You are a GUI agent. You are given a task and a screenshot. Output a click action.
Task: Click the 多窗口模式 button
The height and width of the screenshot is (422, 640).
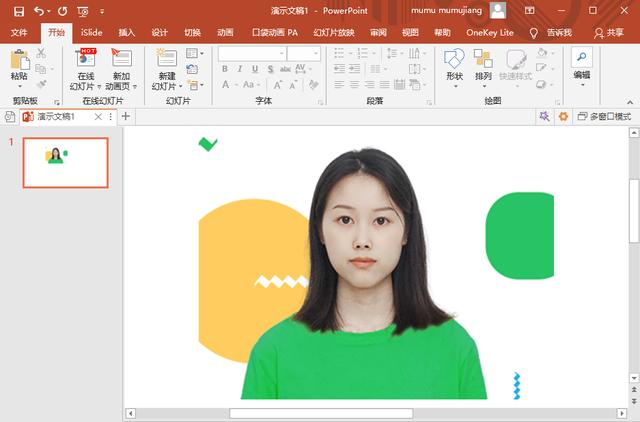pos(605,117)
